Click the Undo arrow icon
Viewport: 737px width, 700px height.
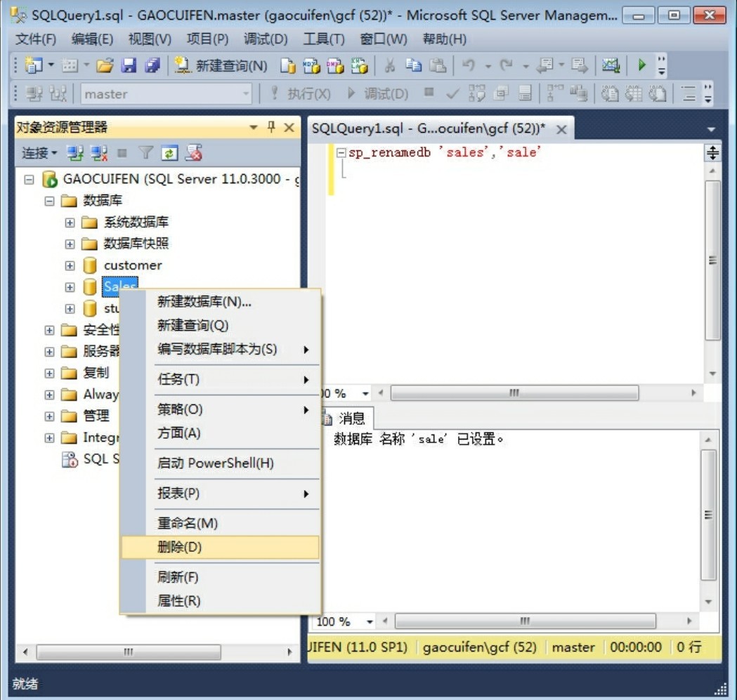469,65
